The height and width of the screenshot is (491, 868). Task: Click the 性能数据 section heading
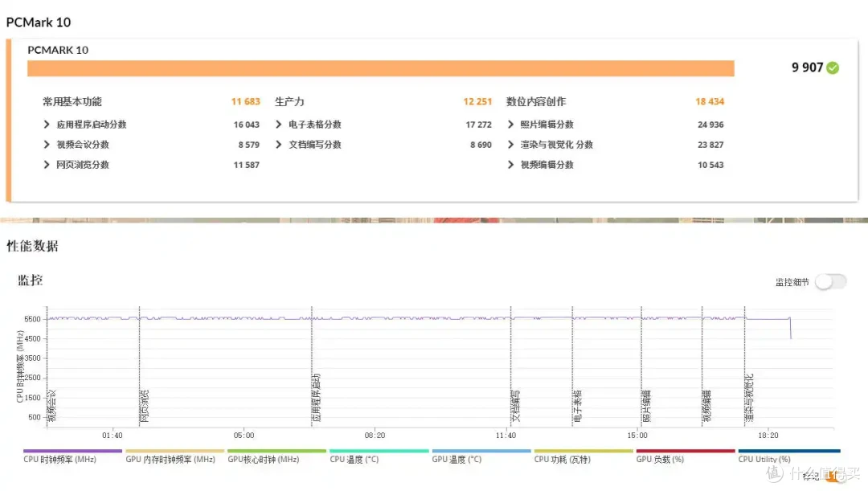point(32,246)
